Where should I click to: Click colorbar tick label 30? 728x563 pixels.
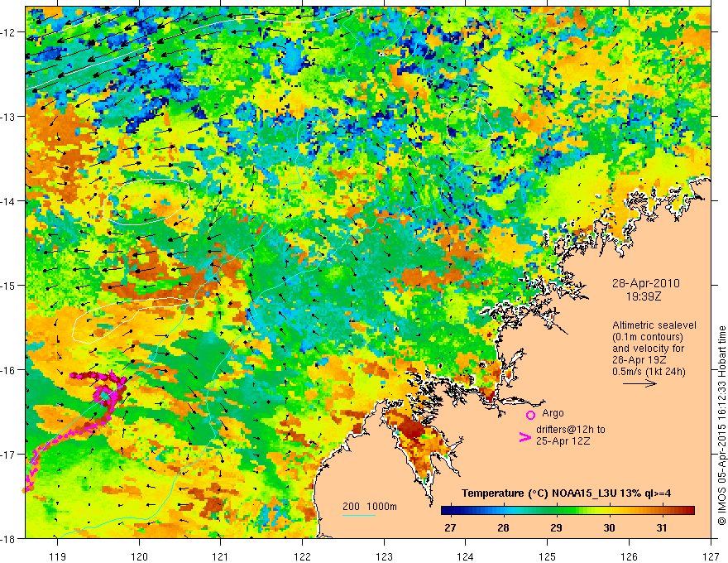(x=609, y=527)
